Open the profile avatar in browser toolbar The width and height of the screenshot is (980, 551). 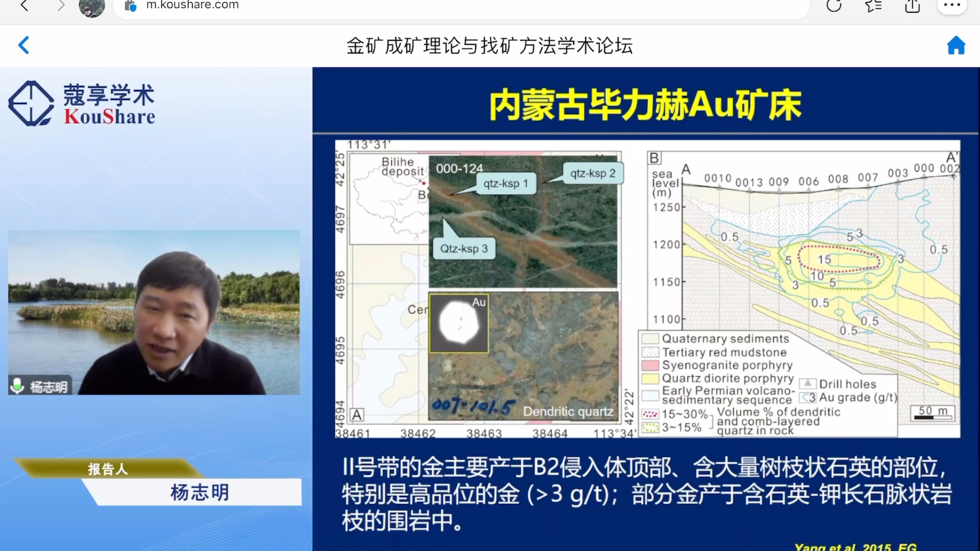pyautogui.click(x=92, y=7)
